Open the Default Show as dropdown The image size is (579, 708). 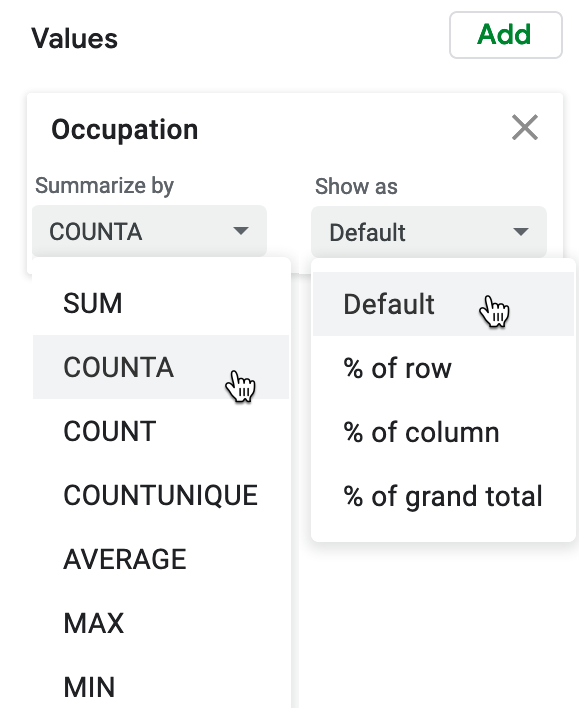429,232
